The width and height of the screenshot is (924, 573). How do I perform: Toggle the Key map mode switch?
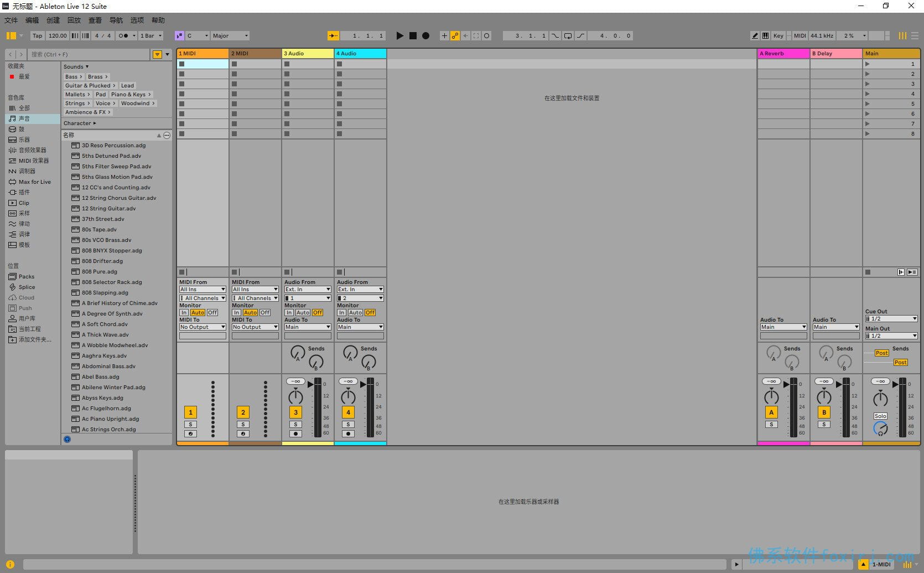tap(778, 35)
